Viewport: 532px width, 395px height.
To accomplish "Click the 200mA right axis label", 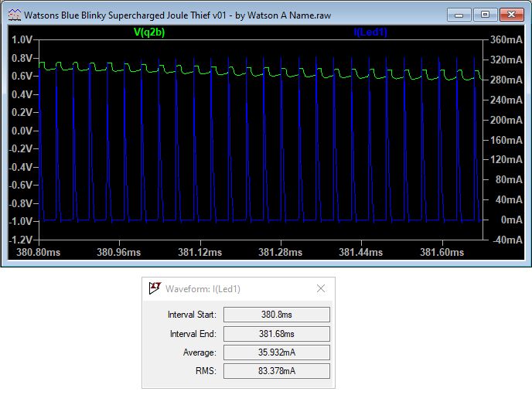I will [506, 120].
